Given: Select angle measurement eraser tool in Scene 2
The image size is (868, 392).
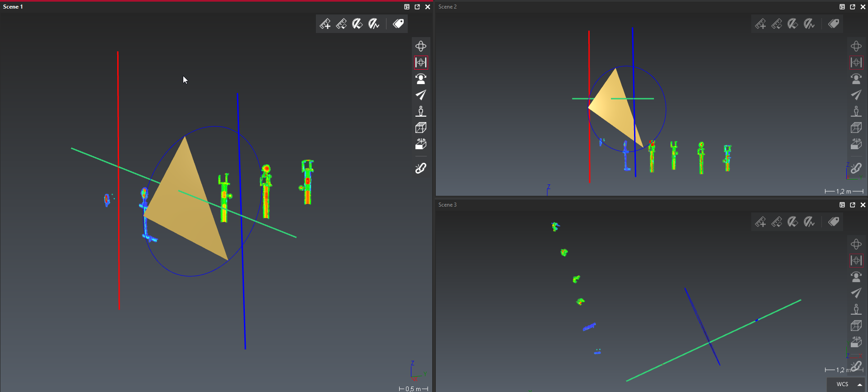Looking at the screenshot, I should pos(792,24).
